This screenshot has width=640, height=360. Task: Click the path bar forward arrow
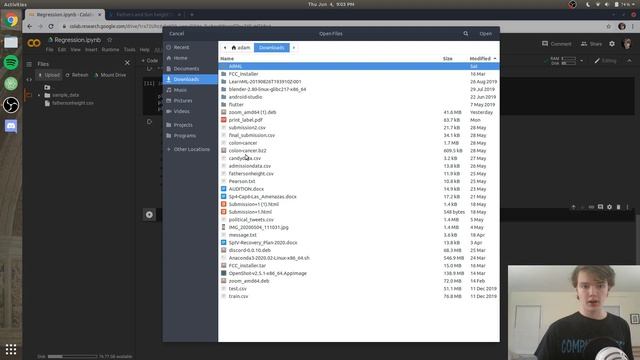click(293, 48)
